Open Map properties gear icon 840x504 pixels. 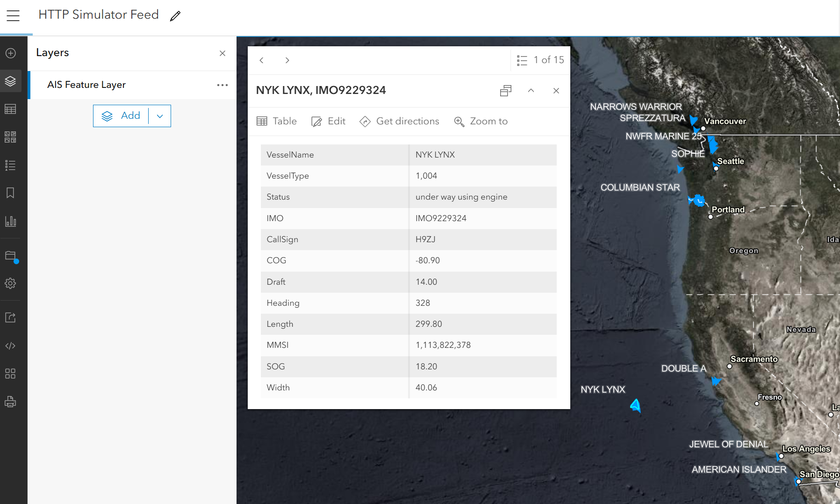coord(10,283)
